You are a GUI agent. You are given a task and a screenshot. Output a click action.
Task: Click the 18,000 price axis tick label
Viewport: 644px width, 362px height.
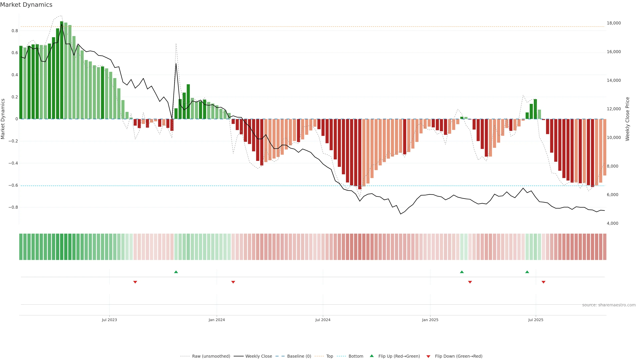(x=614, y=23)
